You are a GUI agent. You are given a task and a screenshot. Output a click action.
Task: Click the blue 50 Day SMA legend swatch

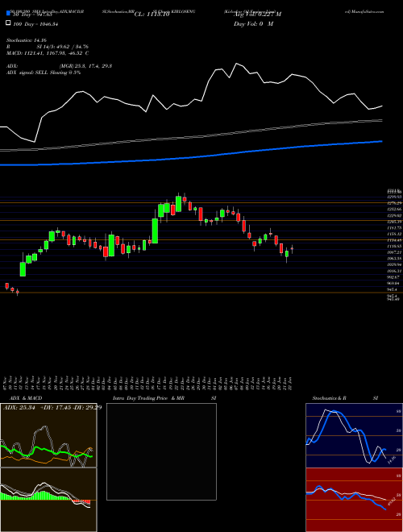click(8, 14)
